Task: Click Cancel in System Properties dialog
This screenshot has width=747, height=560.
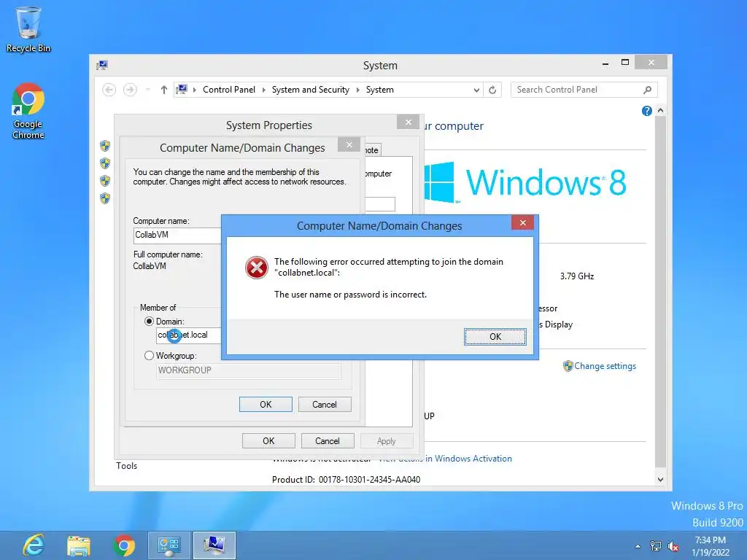Action: (328, 441)
